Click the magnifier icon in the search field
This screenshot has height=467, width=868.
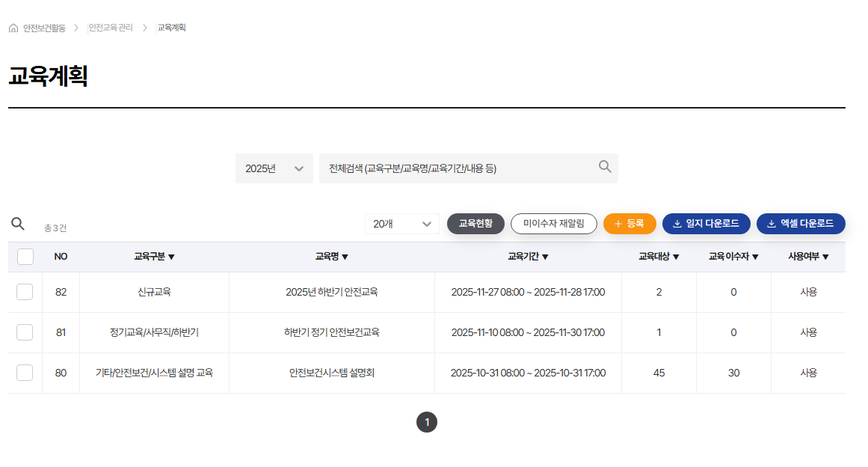[x=605, y=167]
